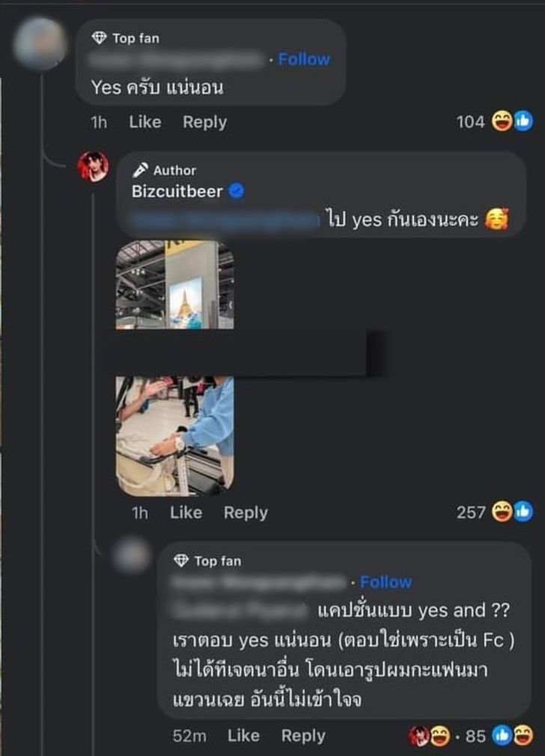Open the blurred first commenter avatar
Viewport: 545px width, 756px height.
[40, 43]
